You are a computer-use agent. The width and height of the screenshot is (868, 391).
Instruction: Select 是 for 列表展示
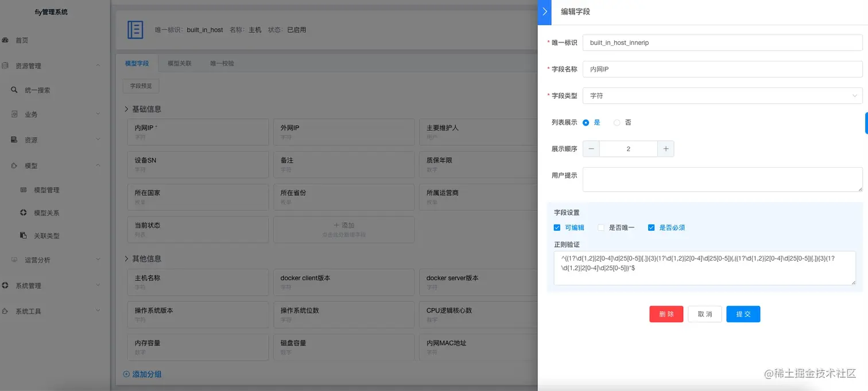pyautogui.click(x=586, y=122)
